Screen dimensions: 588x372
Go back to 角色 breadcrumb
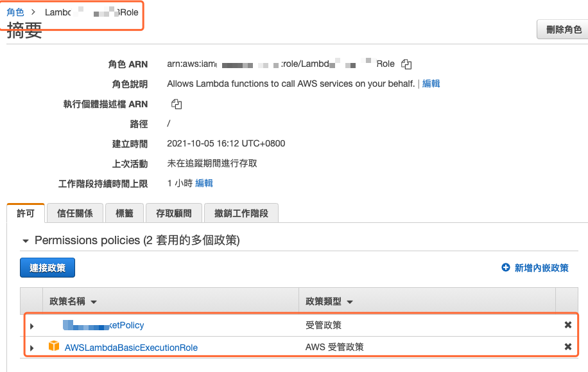tap(15, 12)
